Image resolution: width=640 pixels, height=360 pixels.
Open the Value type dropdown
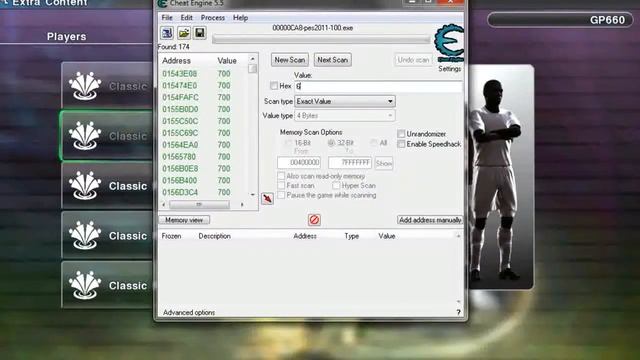tap(345, 116)
